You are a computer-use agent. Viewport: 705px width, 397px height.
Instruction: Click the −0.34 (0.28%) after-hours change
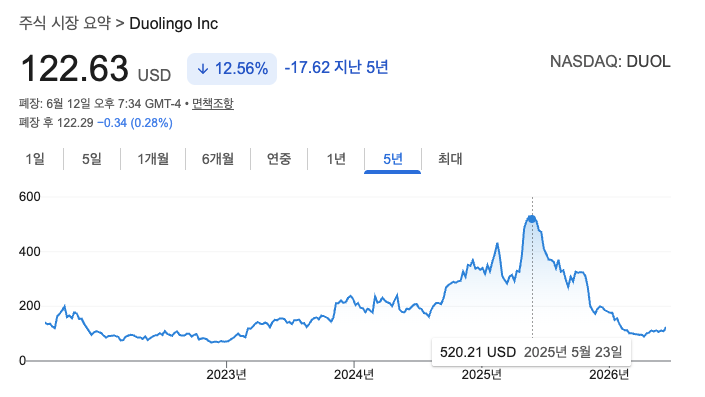[x=135, y=123]
